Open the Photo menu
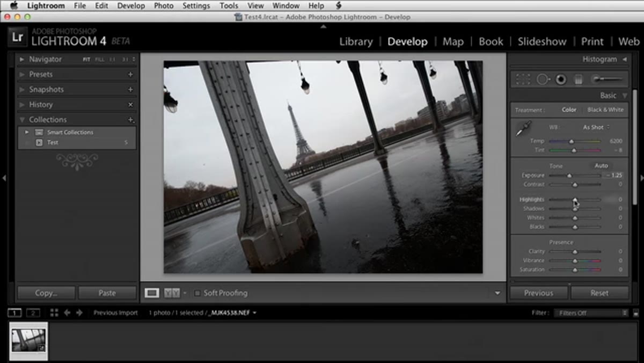The image size is (644, 363). (x=164, y=6)
